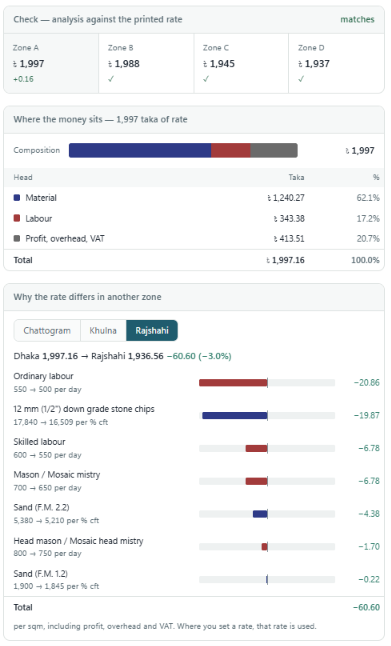Click the red Labour segment of composition bar
The image size is (391, 646).
point(231,150)
